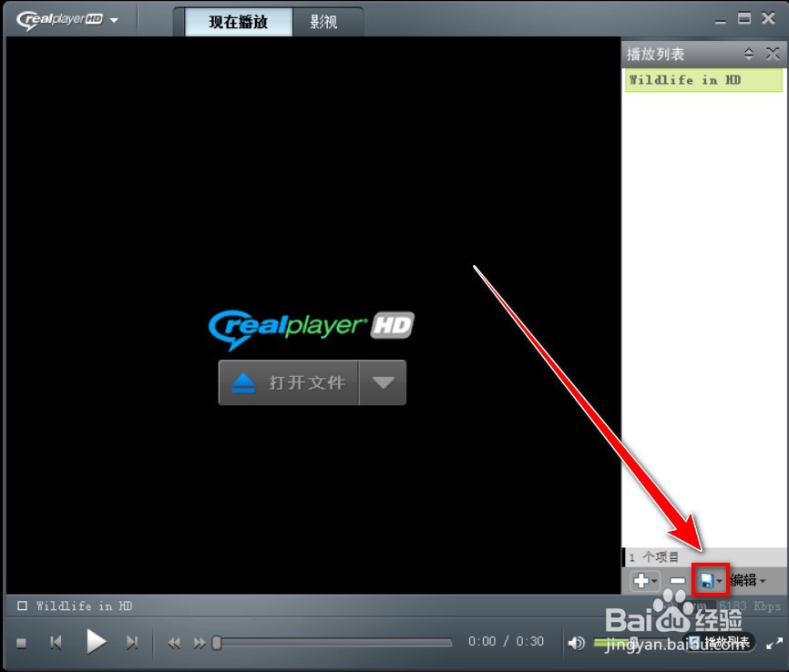Expand the arrow beside 打开文件
789x672 pixels.
[x=383, y=382]
